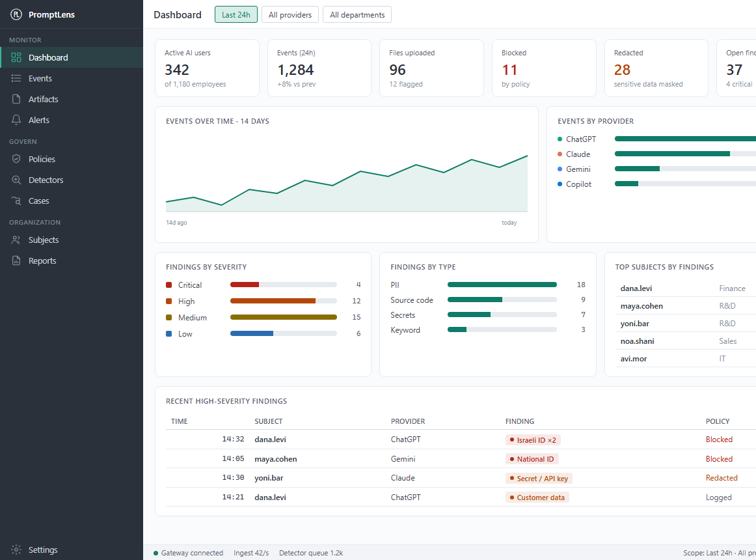The height and width of the screenshot is (560, 756).
Task: Click the green Gateway connected status dot
Action: pyautogui.click(x=155, y=553)
